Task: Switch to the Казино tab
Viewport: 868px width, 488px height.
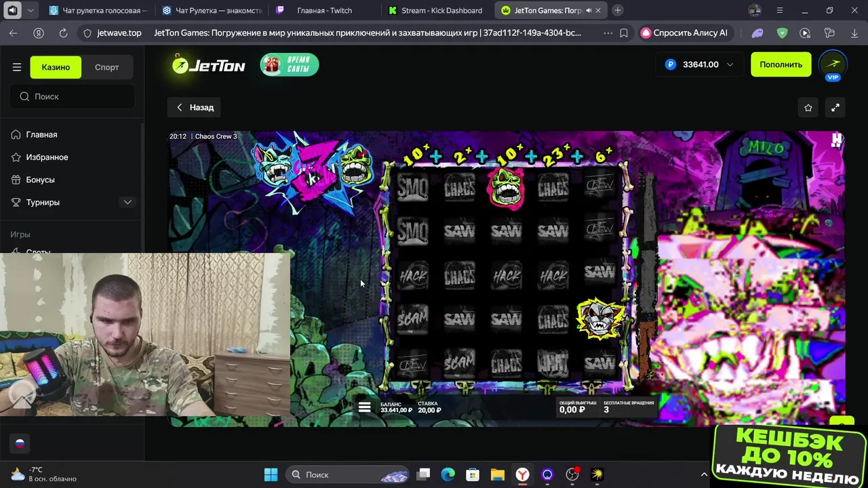Action: [x=56, y=67]
